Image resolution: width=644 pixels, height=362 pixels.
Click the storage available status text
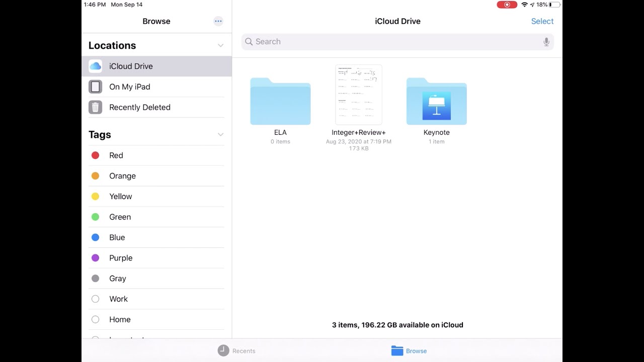tap(397, 325)
